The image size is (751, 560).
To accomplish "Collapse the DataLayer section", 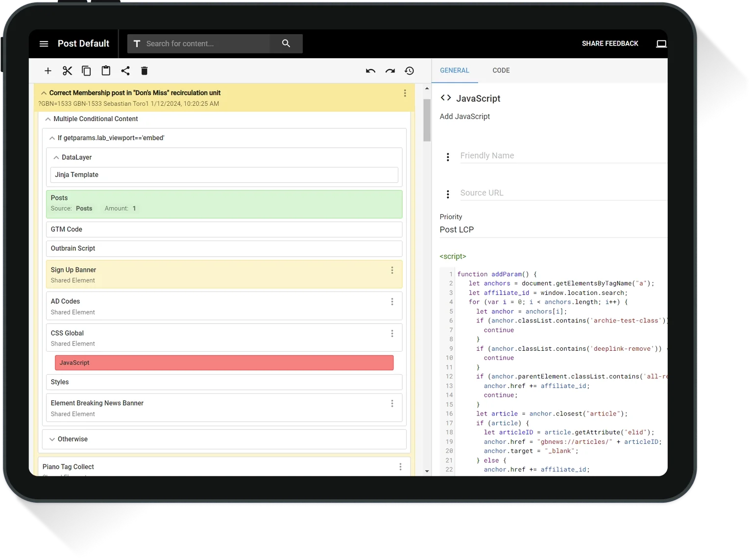I will pos(56,157).
